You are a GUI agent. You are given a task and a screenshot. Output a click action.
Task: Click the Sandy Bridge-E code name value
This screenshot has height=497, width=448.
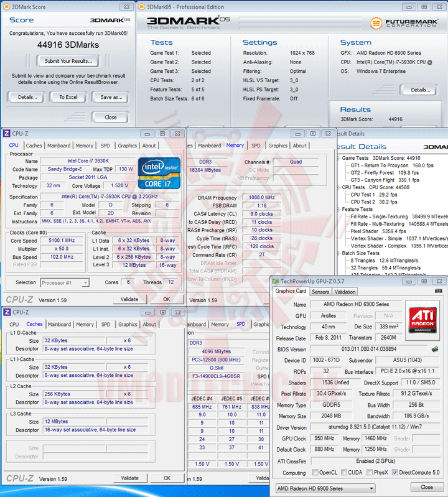[65, 169]
